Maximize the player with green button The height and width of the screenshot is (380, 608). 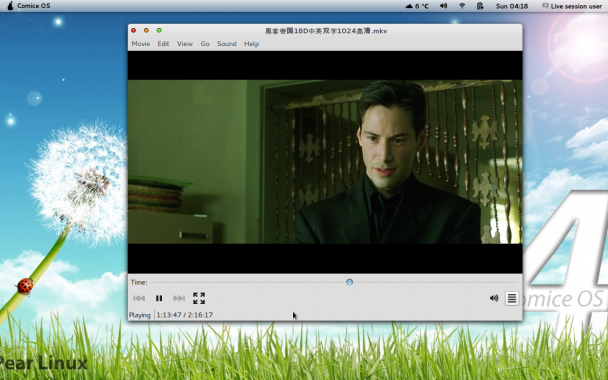pyautogui.click(x=159, y=30)
